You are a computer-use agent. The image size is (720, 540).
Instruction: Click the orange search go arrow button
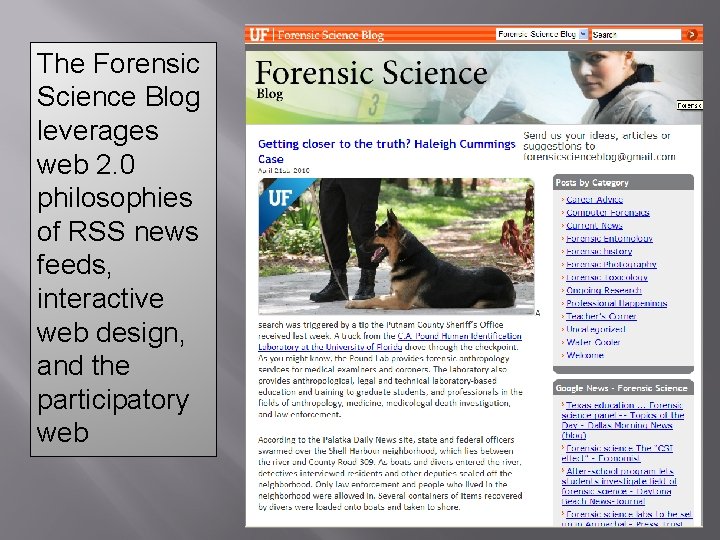691,34
